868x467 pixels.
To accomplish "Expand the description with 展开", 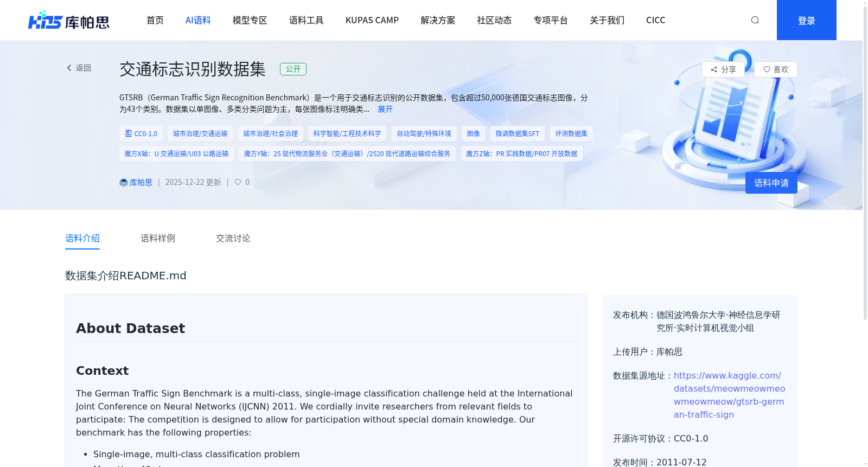I will click(x=385, y=109).
